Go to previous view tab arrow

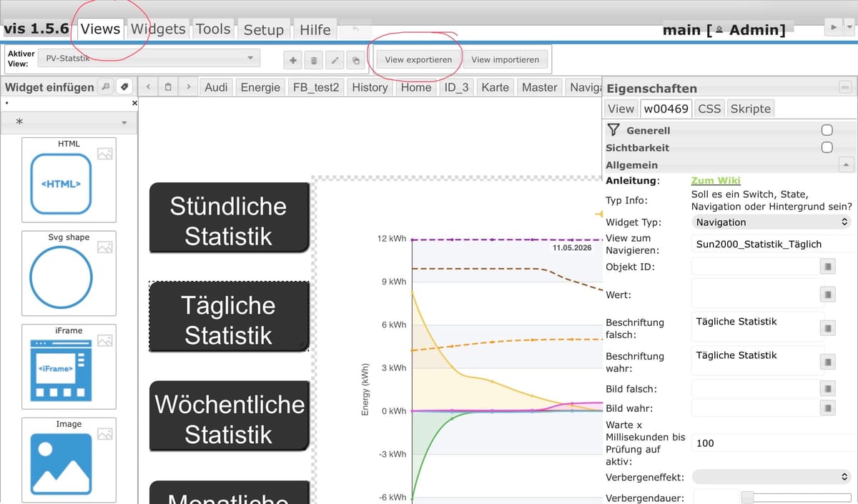[x=147, y=87]
